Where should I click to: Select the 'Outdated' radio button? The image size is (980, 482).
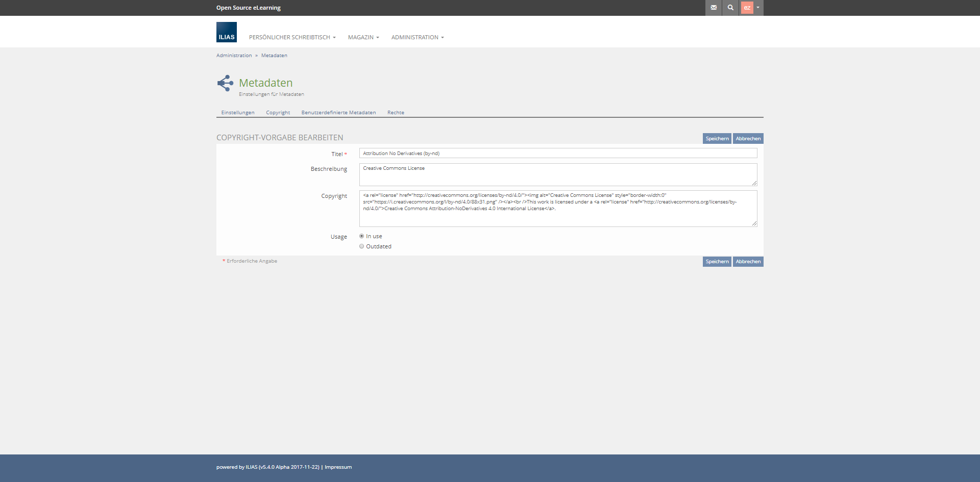pyautogui.click(x=362, y=246)
